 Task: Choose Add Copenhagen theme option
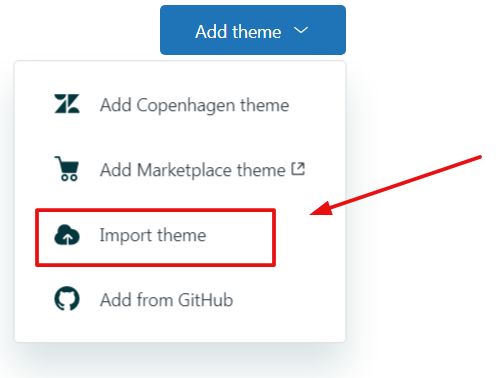[x=180, y=105]
